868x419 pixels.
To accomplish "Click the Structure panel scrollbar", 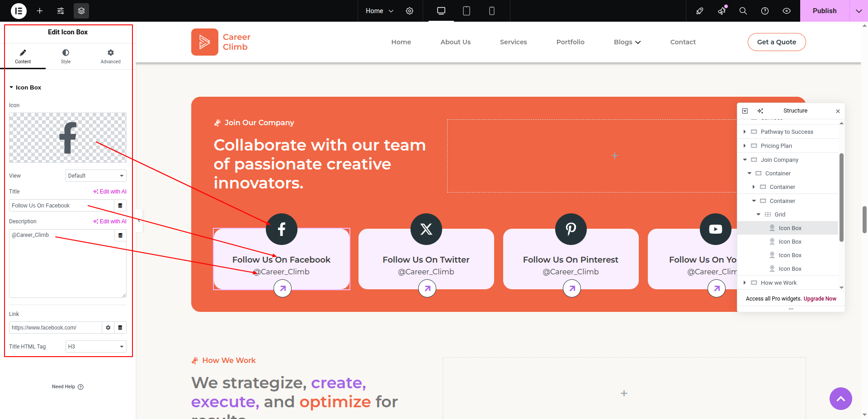I will pyautogui.click(x=841, y=198).
